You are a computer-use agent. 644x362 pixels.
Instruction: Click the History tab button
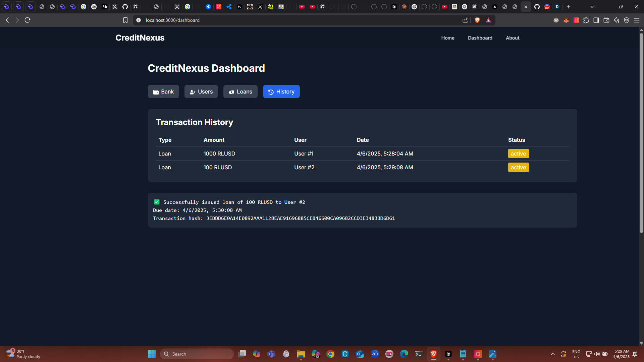(281, 92)
